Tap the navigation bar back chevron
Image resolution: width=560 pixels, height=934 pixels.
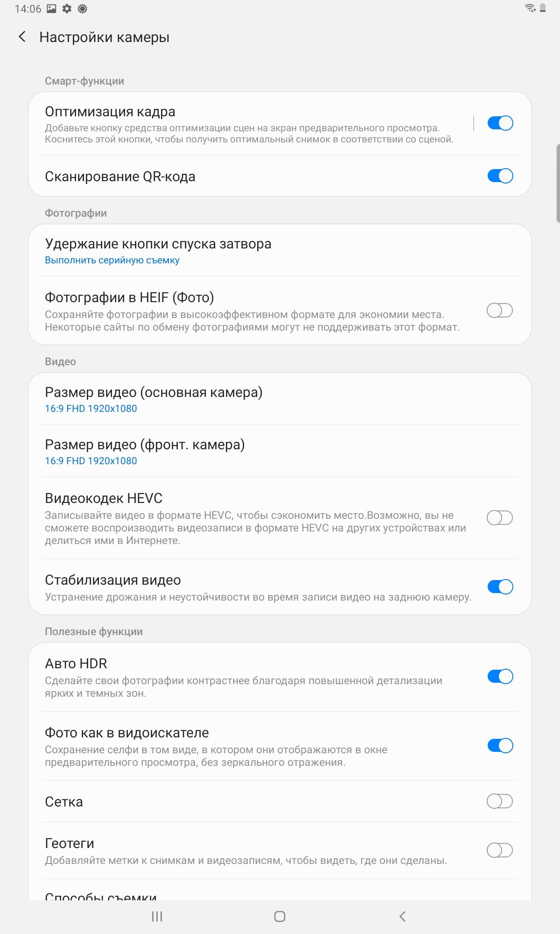[x=402, y=916]
